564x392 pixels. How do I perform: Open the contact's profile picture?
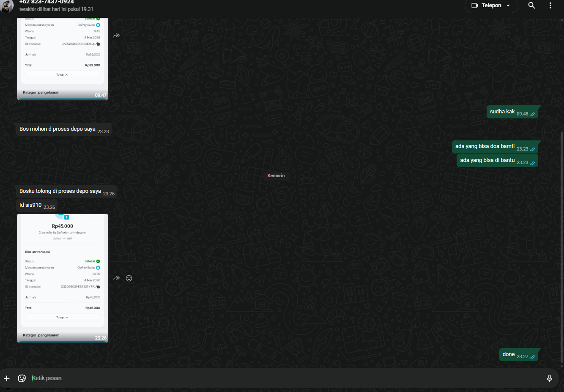click(x=7, y=5)
